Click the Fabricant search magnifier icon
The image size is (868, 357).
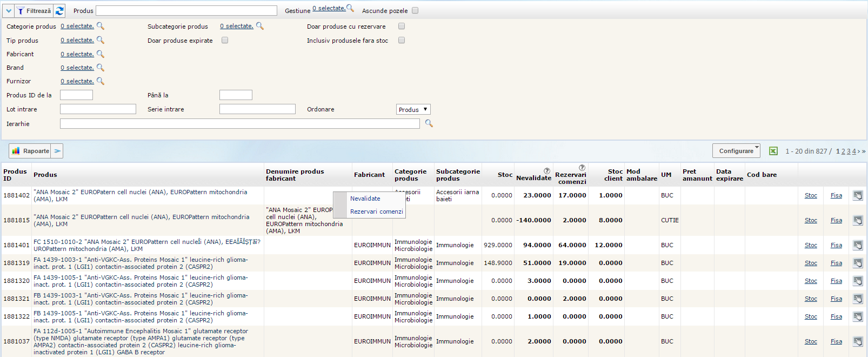pyautogui.click(x=100, y=54)
